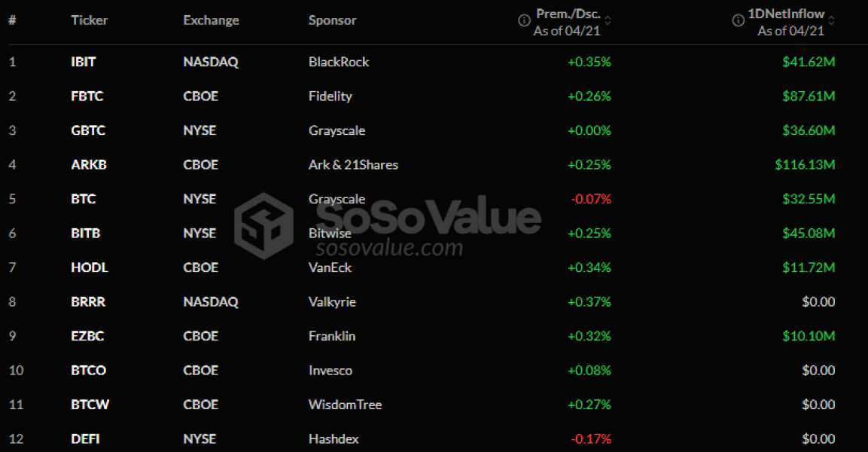Screen dimensions: 868x452
Task: Click the EZBC ticker
Action: click(x=87, y=336)
